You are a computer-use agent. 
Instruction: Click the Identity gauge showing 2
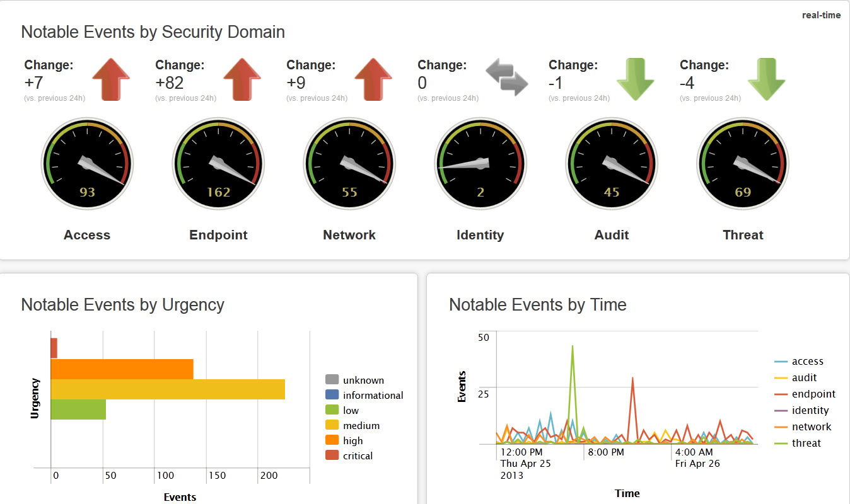click(480, 164)
